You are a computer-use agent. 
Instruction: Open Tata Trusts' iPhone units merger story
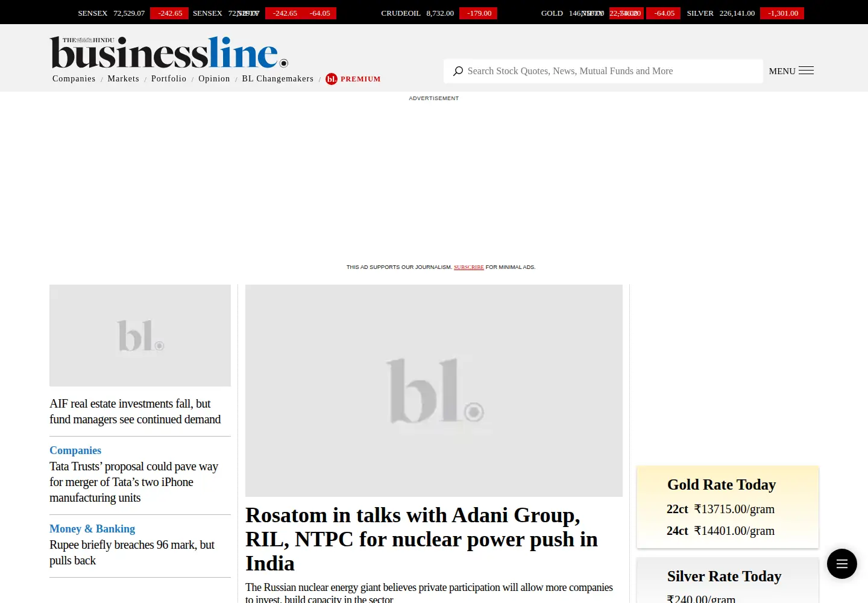134,482
